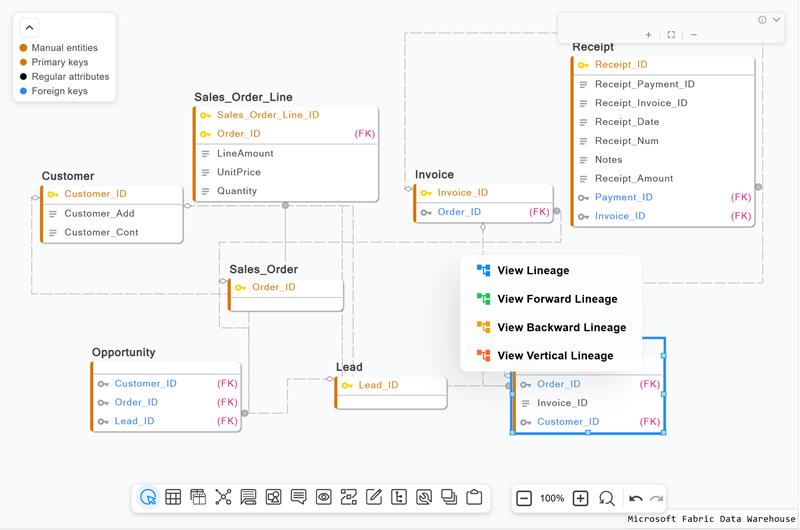Viewport: 800px width, 530px height.
Task: Click the 100% zoom level value
Action: coord(552,498)
